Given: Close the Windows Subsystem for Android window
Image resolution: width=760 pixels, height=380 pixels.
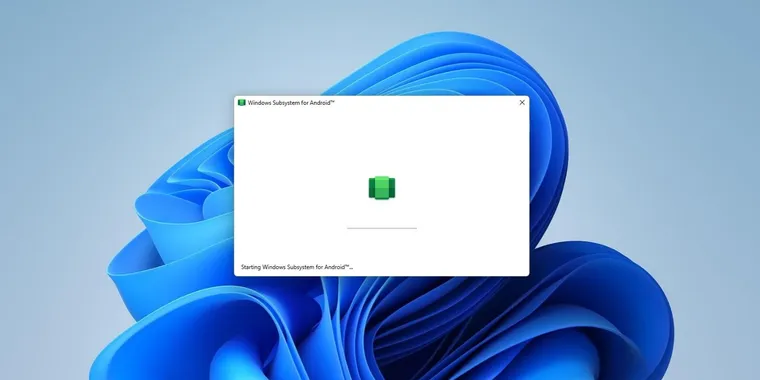Looking at the screenshot, I should [x=522, y=103].
